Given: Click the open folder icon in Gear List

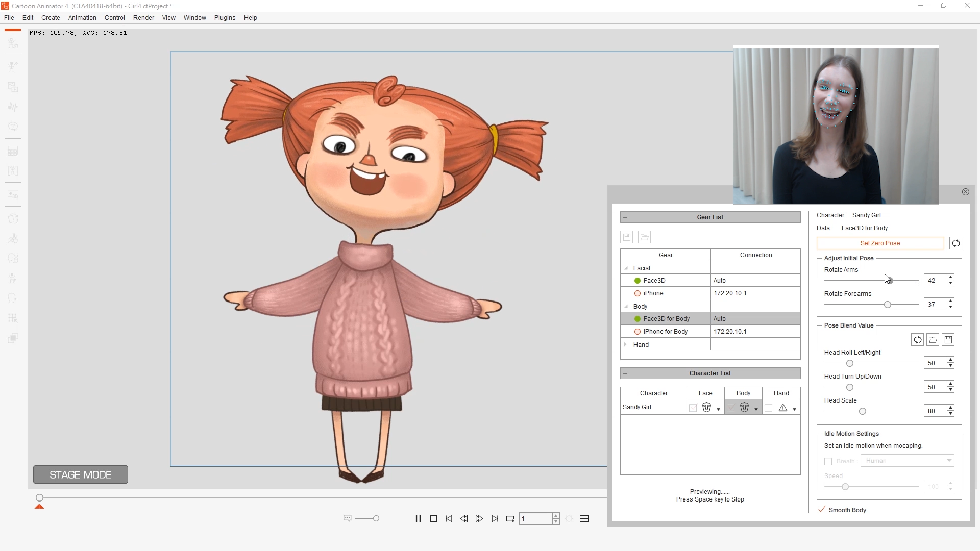Looking at the screenshot, I should [644, 237].
